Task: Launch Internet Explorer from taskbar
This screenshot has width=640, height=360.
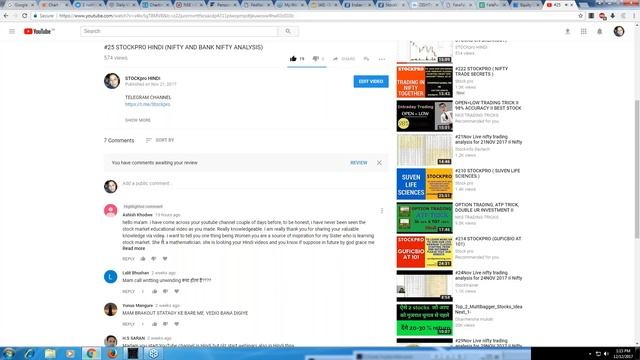Action: tap(29, 353)
